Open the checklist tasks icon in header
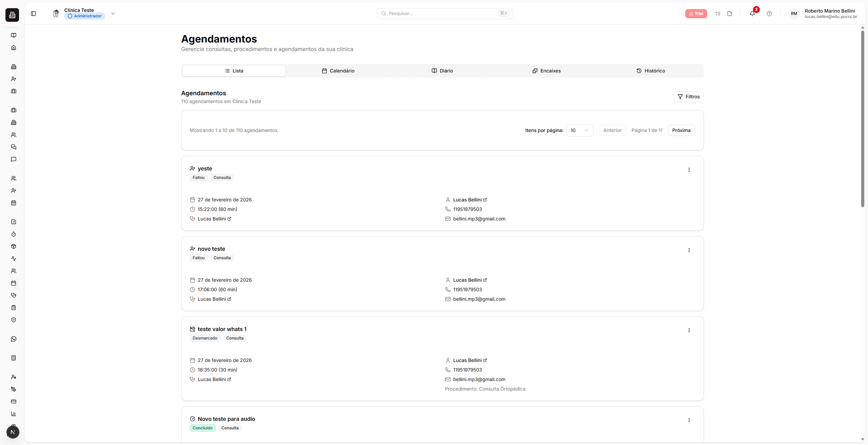The width and height of the screenshot is (868, 445). point(718,14)
